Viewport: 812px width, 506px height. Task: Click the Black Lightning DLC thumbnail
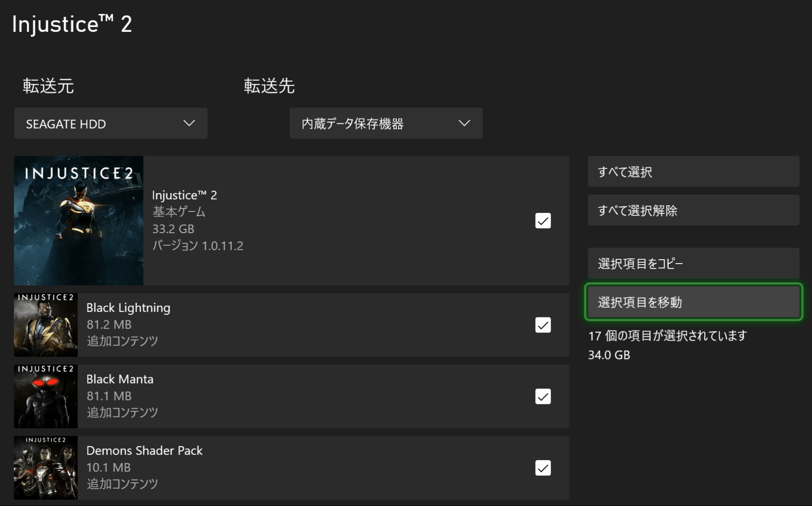pos(46,325)
